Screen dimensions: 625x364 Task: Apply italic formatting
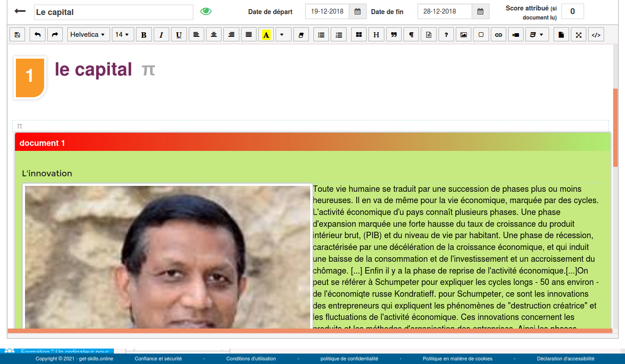pos(161,35)
